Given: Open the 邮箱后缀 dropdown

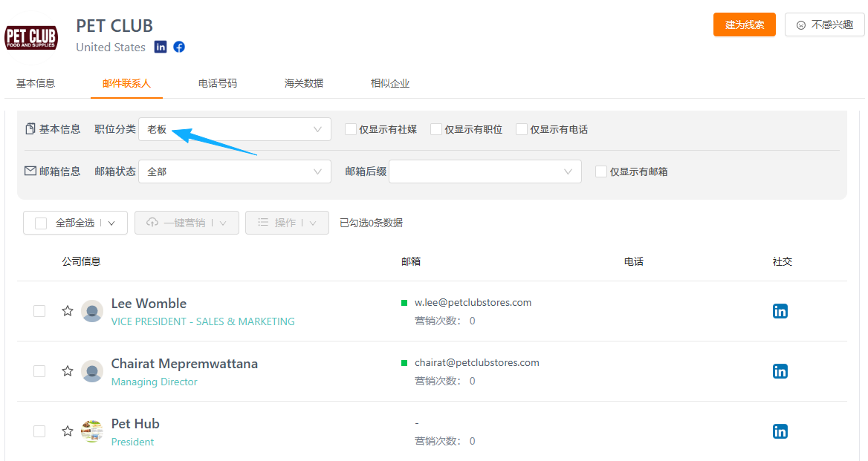Looking at the screenshot, I should (x=485, y=171).
